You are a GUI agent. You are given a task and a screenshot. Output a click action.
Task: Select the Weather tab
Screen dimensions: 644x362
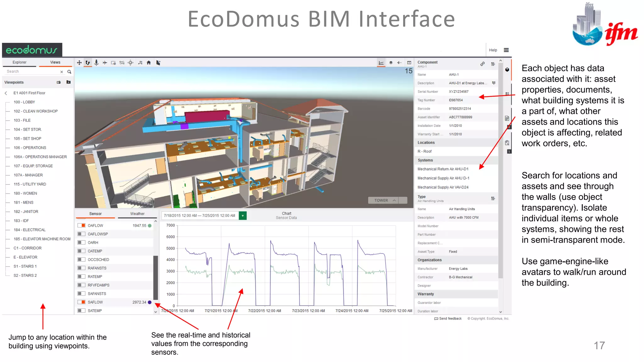137,214
